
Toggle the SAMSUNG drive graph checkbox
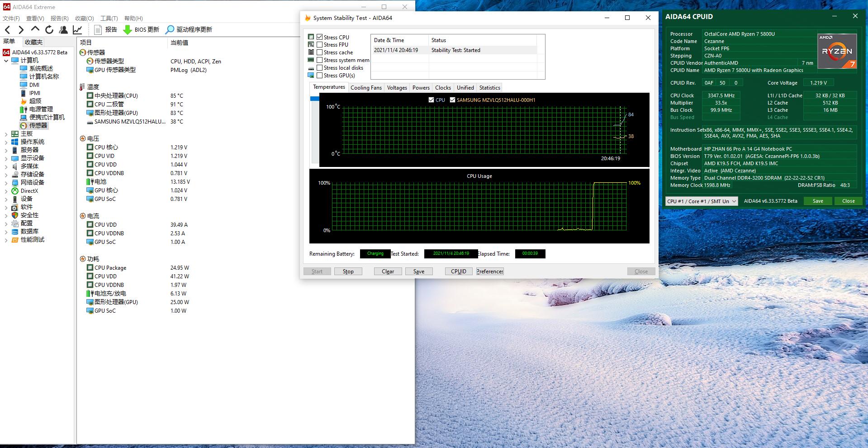pos(452,100)
